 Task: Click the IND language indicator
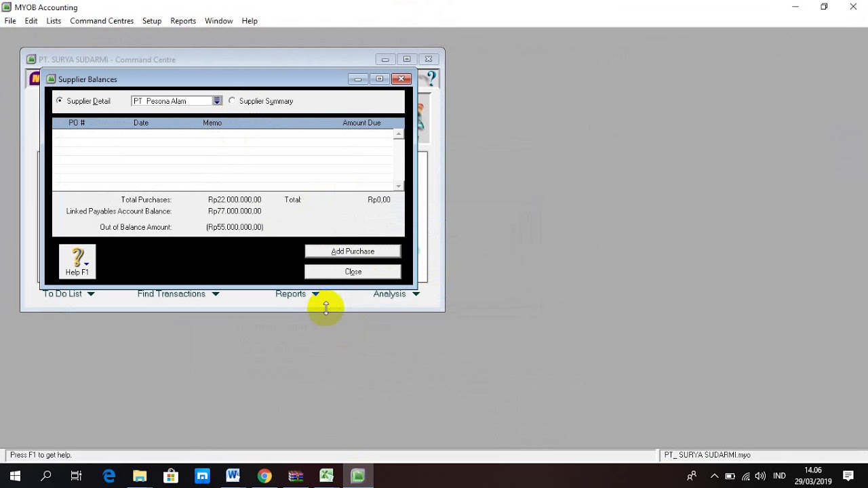[779, 476]
